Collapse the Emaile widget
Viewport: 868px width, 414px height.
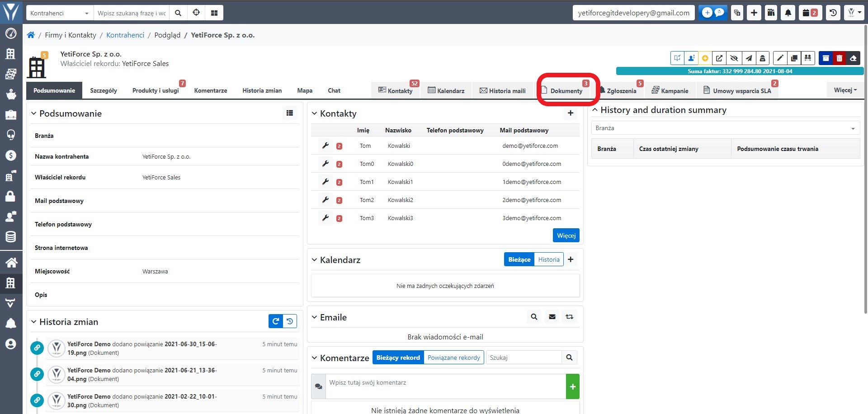[x=314, y=317]
